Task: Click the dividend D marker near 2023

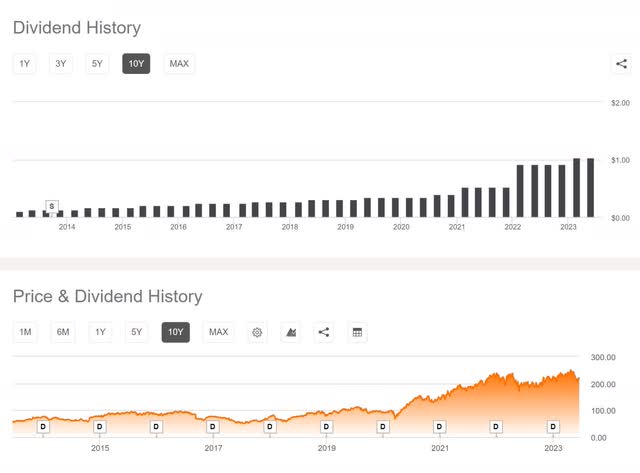Action: [553, 426]
